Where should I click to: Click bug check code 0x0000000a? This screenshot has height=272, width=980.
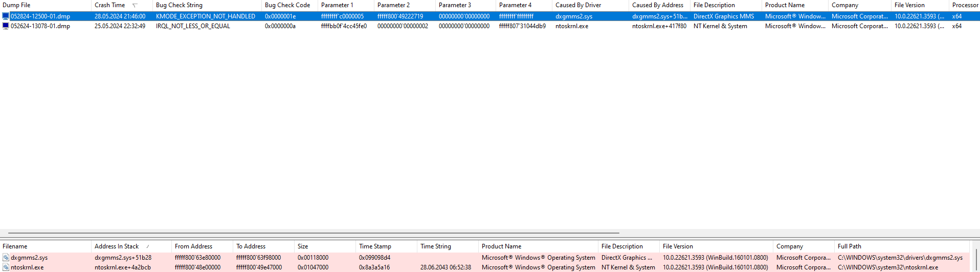click(280, 26)
